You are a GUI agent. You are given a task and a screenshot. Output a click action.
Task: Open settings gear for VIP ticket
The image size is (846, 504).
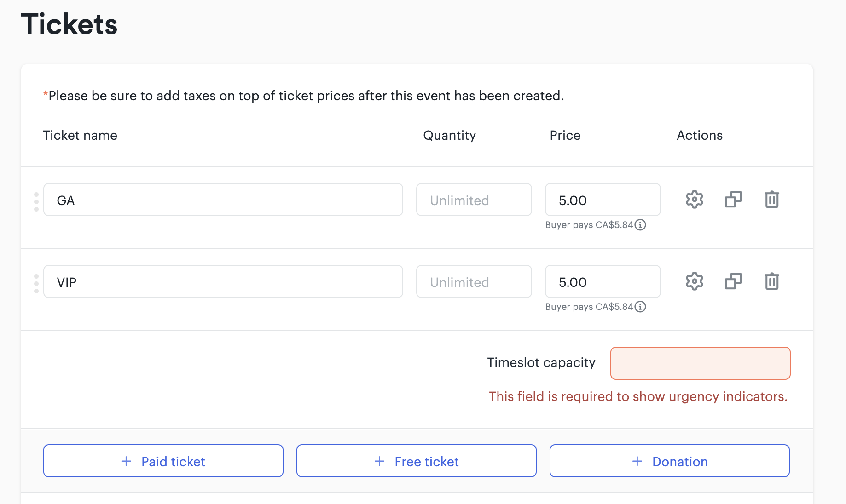coord(694,281)
